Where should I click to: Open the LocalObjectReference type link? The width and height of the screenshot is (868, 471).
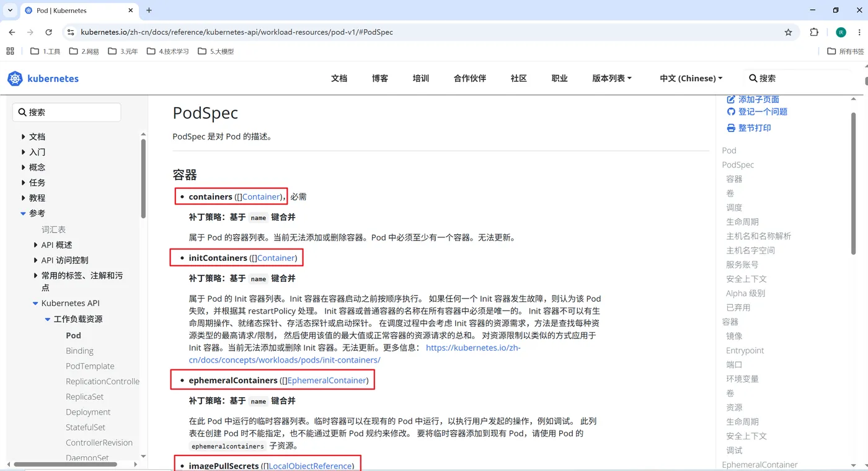(310, 466)
